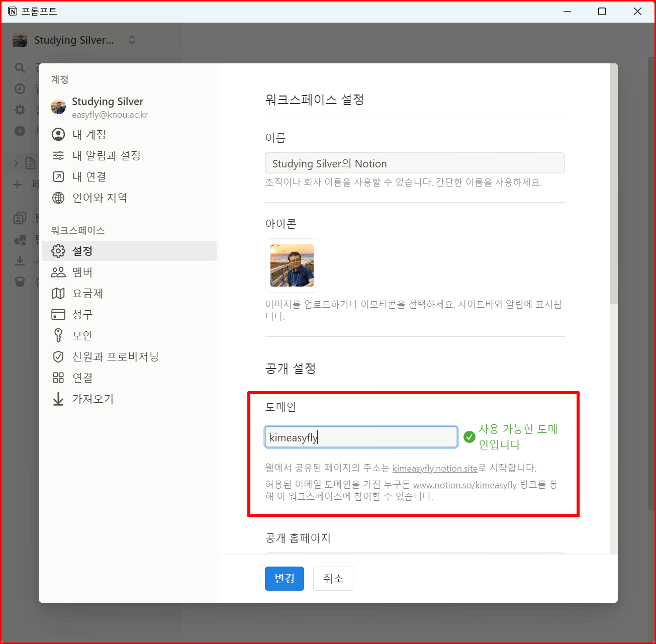
Task: Click the blue 변경 button
Action: tap(285, 579)
